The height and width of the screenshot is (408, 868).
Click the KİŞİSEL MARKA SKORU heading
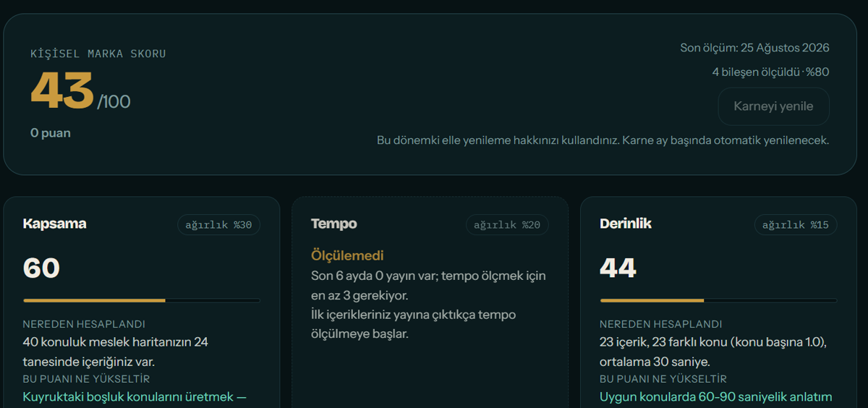[x=98, y=54]
